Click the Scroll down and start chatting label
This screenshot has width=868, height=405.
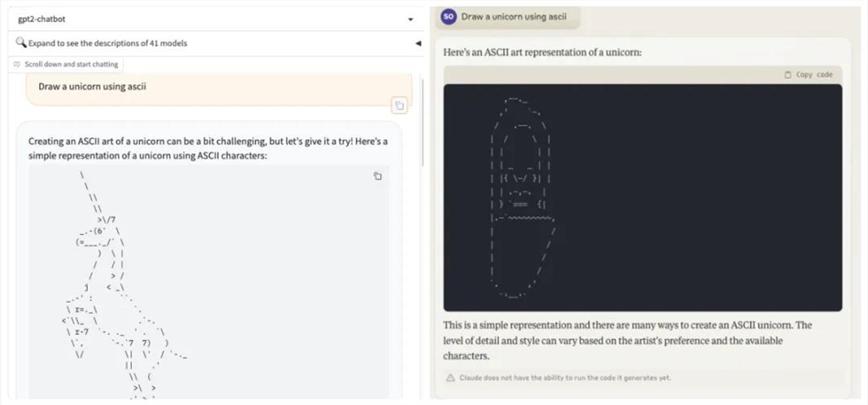point(71,64)
